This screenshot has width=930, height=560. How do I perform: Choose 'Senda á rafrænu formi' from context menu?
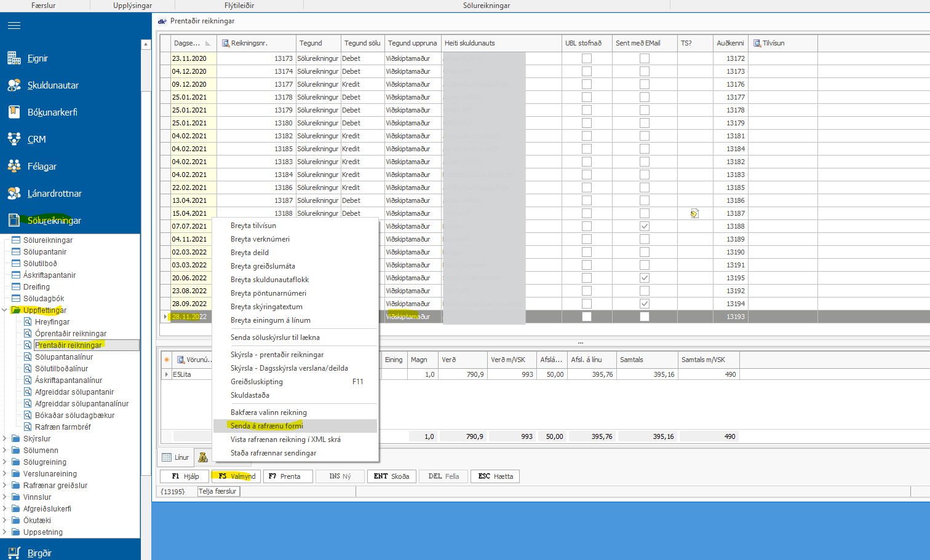coord(267,426)
